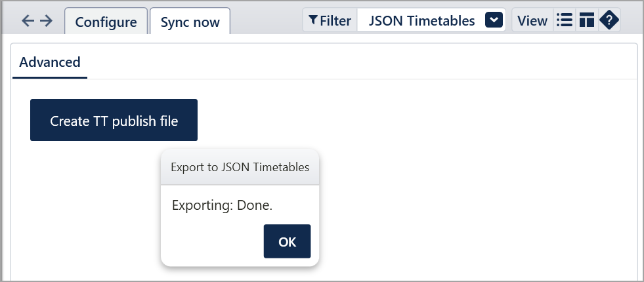Switch to list view icon
644x282 pixels.
pyautogui.click(x=565, y=20)
